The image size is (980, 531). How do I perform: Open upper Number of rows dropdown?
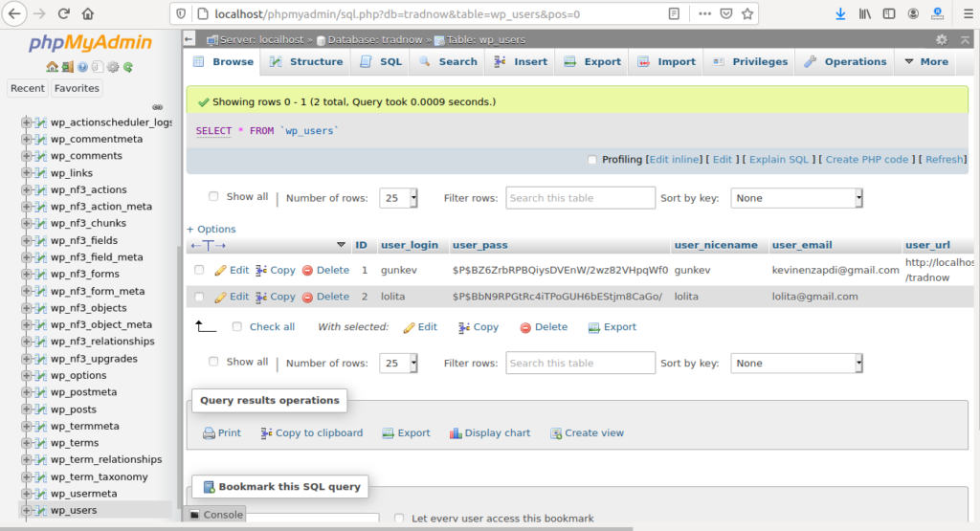pos(398,198)
